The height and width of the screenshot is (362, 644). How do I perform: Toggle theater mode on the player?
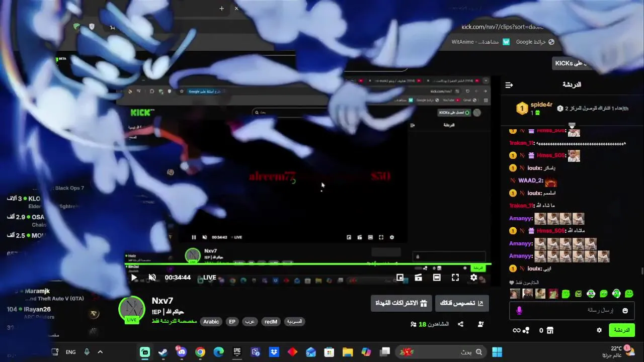coord(437,278)
